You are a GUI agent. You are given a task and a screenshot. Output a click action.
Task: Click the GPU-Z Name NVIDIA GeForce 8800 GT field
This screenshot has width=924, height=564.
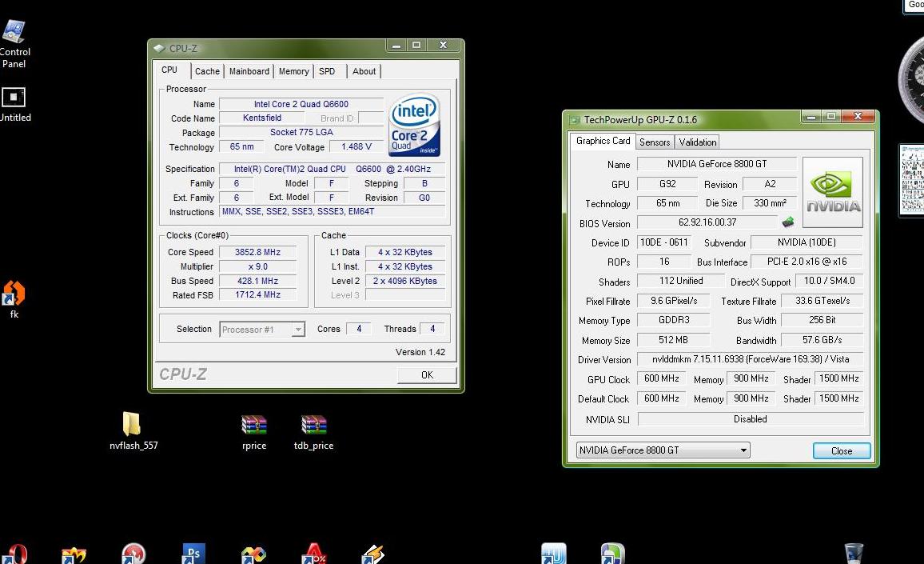716,164
